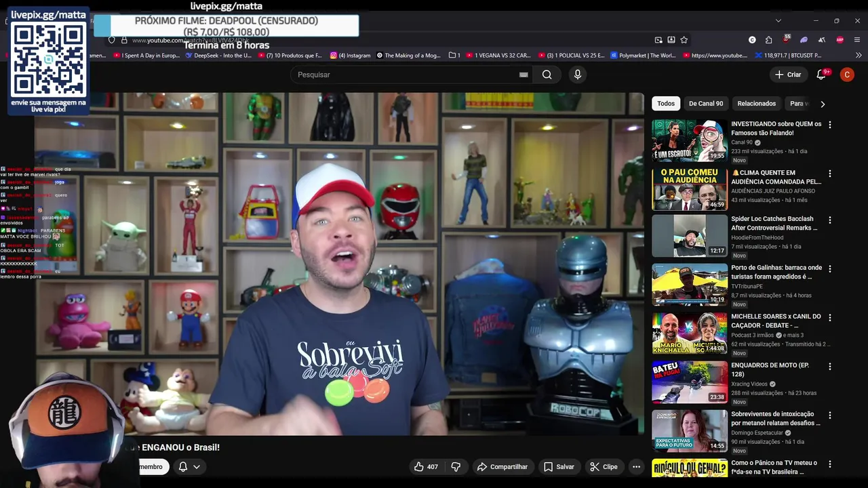The width and height of the screenshot is (868, 488).
Task: Open INVESTIGANDO sobre QUEM video thumbnail
Action: pos(690,141)
